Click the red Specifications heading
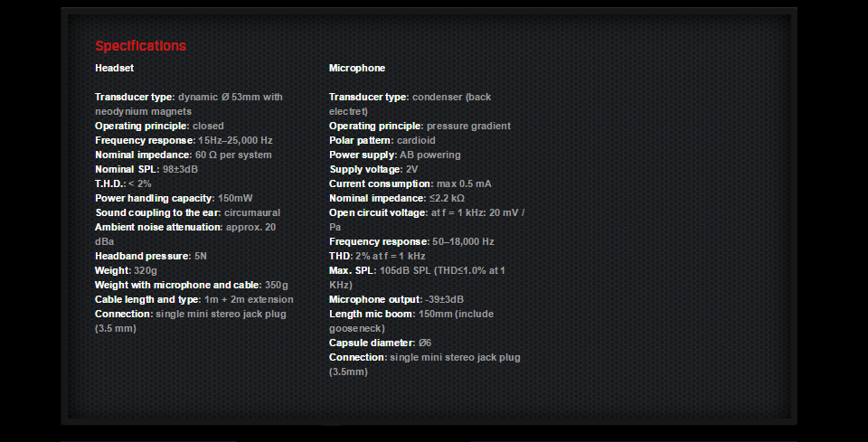868x442 pixels. click(141, 46)
